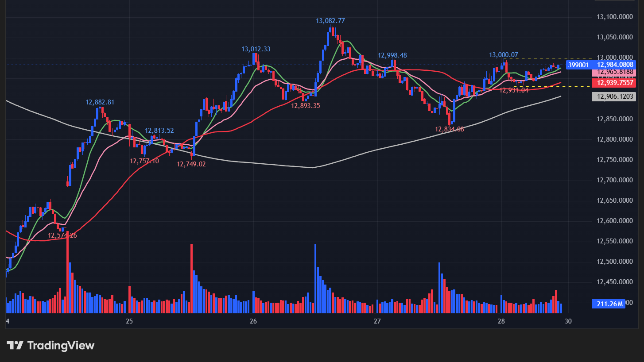Select the gray 12,906.1203 indicator label
644x362 pixels.
(615, 96)
